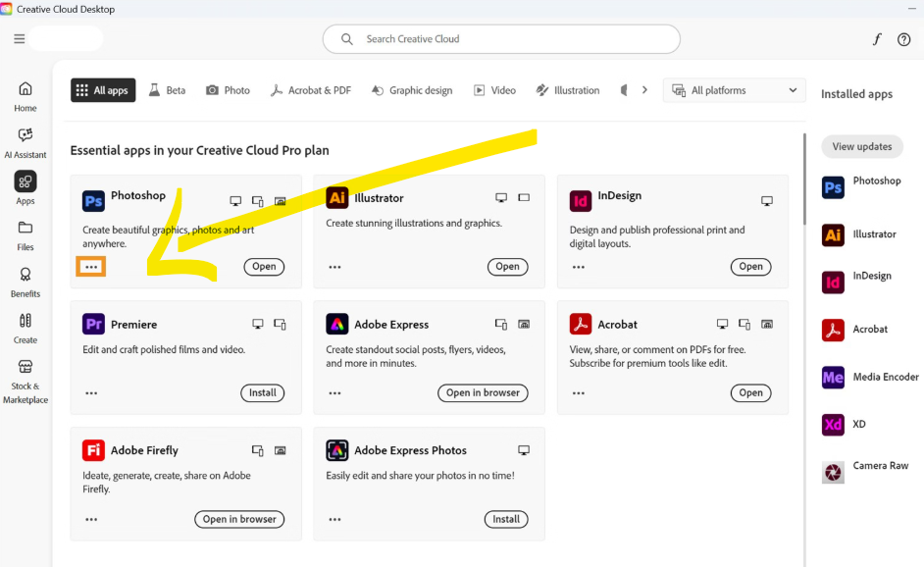Image resolution: width=924 pixels, height=567 pixels.
Task: Click the Photoshop Ps icon in card
Action: [93, 201]
